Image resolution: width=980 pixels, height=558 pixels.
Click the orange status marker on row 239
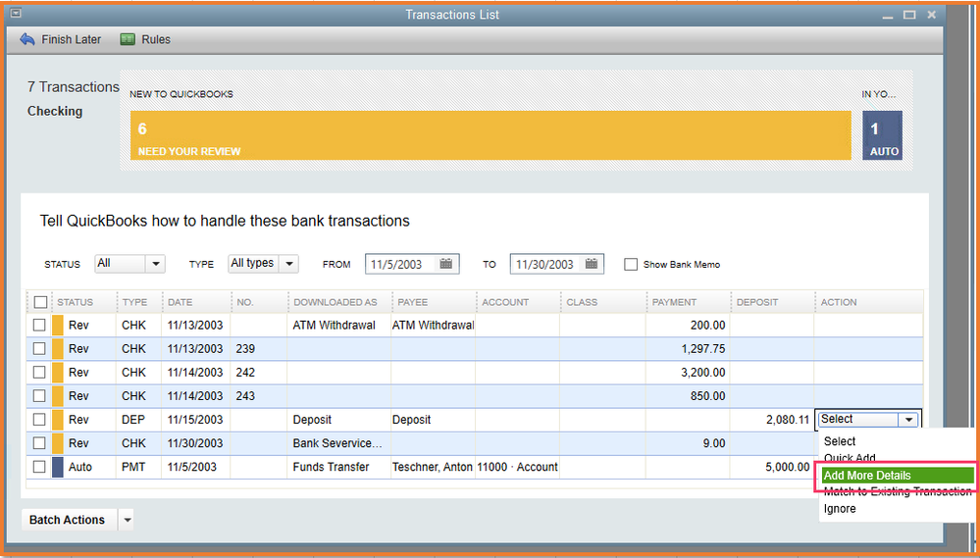click(x=58, y=349)
